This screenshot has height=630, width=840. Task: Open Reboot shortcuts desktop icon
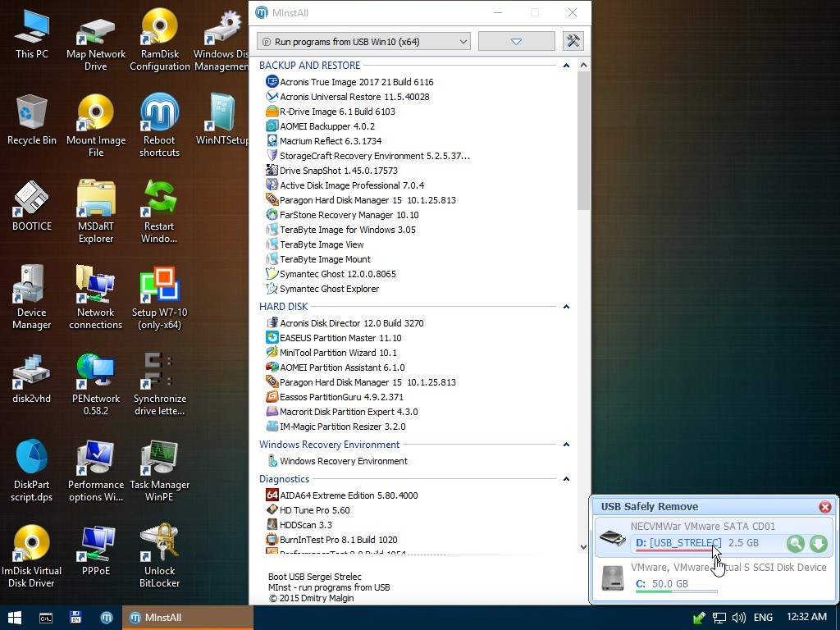160,126
